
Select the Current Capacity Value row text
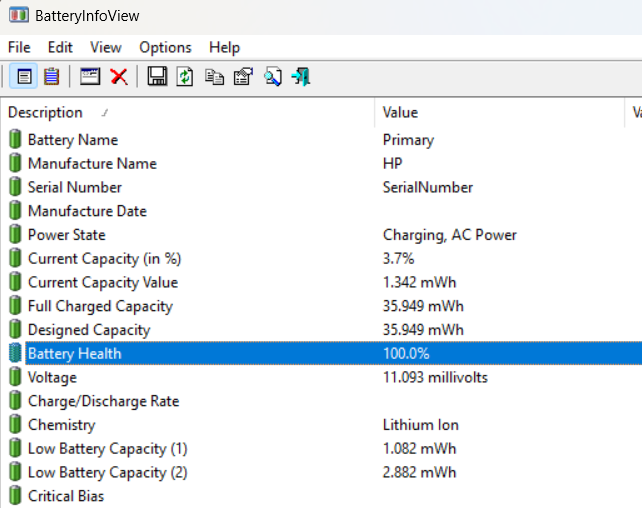(x=103, y=282)
